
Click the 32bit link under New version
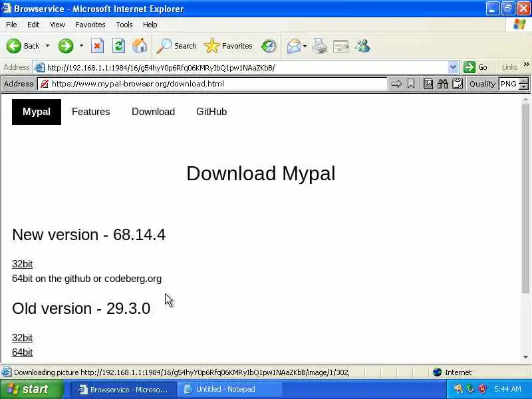coord(23,264)
